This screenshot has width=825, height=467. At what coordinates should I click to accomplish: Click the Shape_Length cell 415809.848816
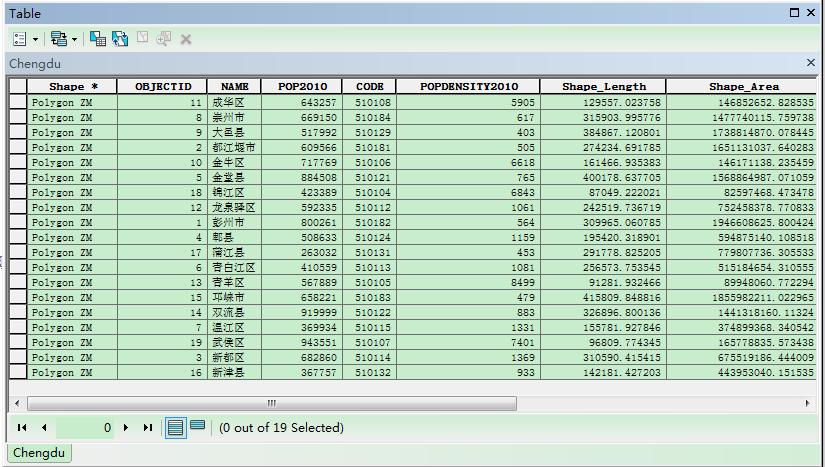point(603,297)
